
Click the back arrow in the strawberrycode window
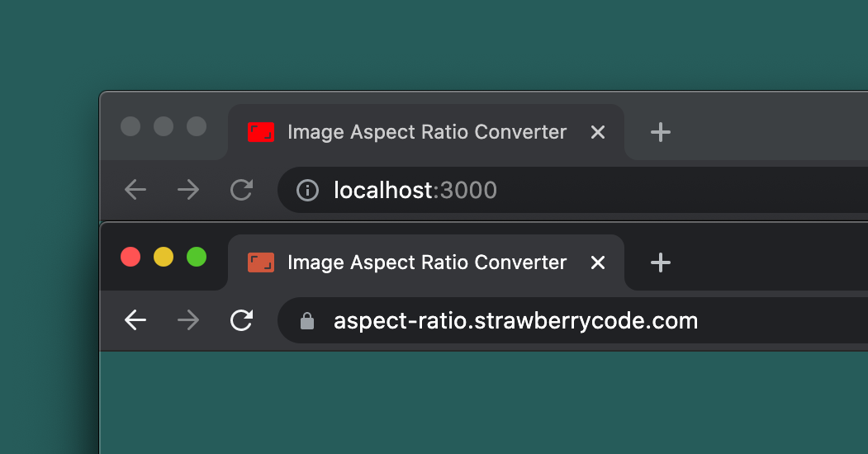pyautogui.click(x=135, y=320)
